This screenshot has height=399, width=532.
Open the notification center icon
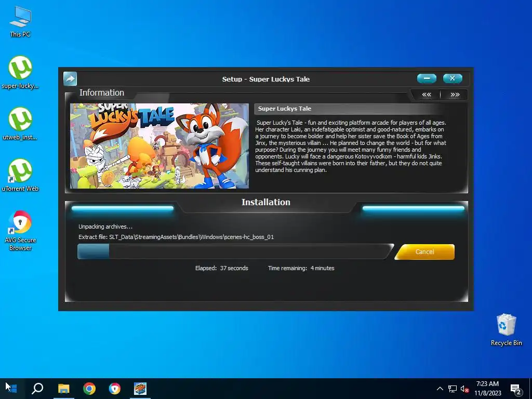pyautogui.click(x=516, y=389)
